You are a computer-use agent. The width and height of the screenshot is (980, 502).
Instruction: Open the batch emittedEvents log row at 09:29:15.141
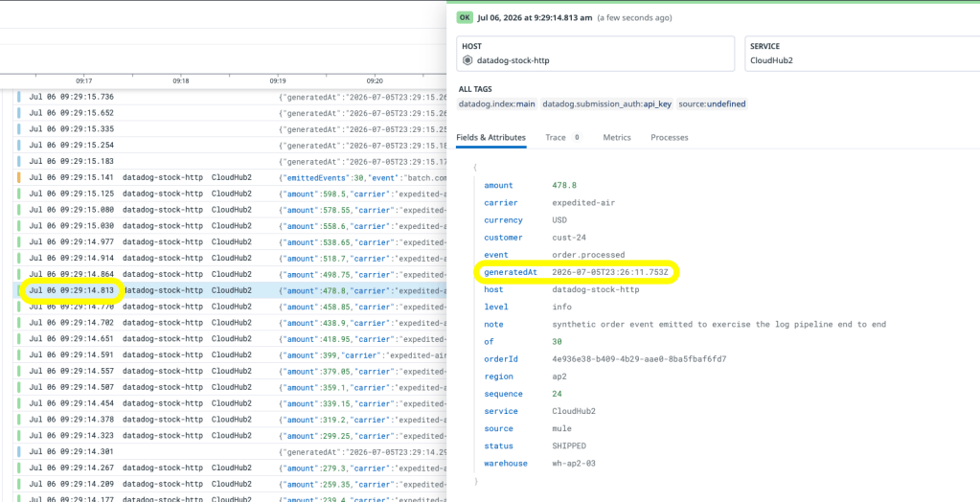coord(230,177)
